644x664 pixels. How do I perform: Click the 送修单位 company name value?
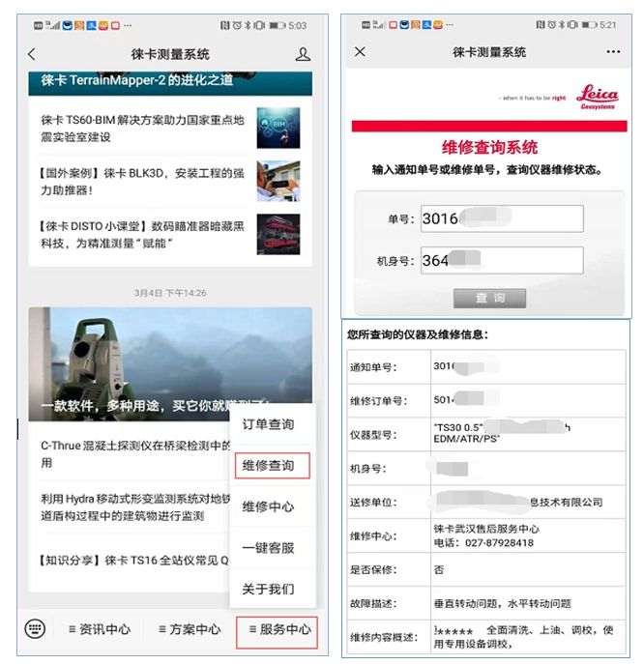coord(519,502)
